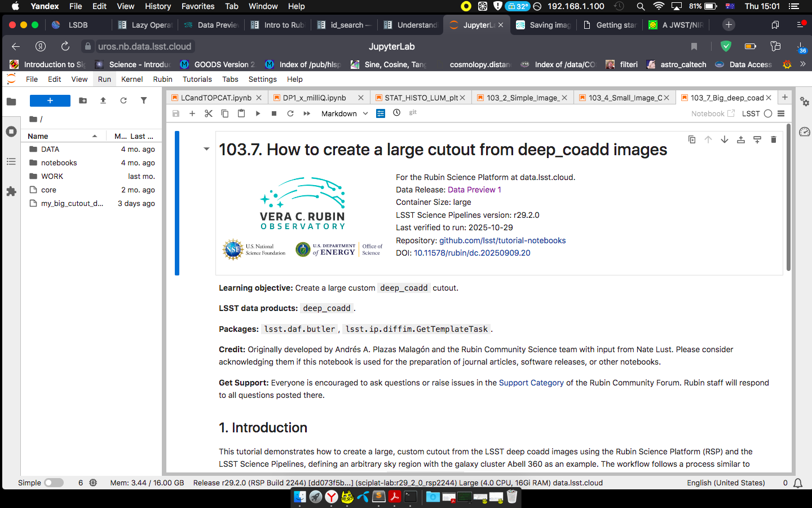Open the Data Preview 1 link

(474, 190)
